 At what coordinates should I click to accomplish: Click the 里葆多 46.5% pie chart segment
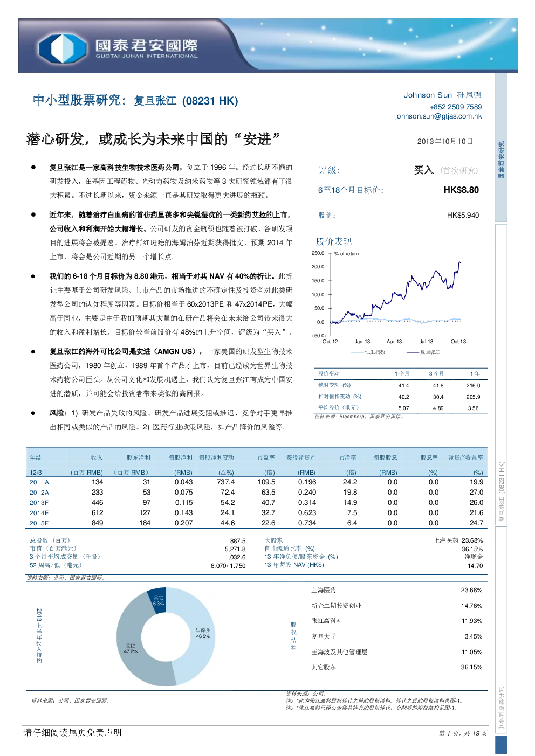coord(203,633)
